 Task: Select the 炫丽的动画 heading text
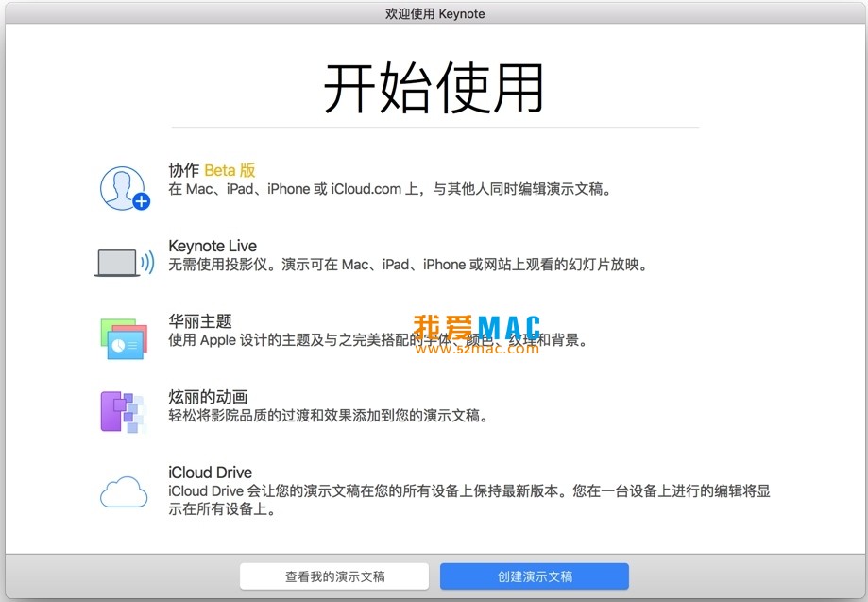pos(208,397)
